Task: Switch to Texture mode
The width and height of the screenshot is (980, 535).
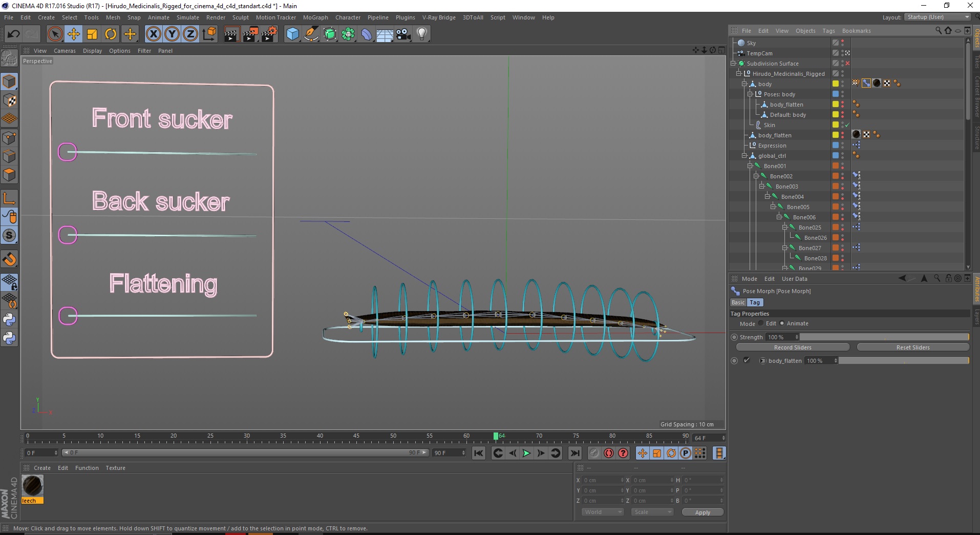Action: coord(9,100)
